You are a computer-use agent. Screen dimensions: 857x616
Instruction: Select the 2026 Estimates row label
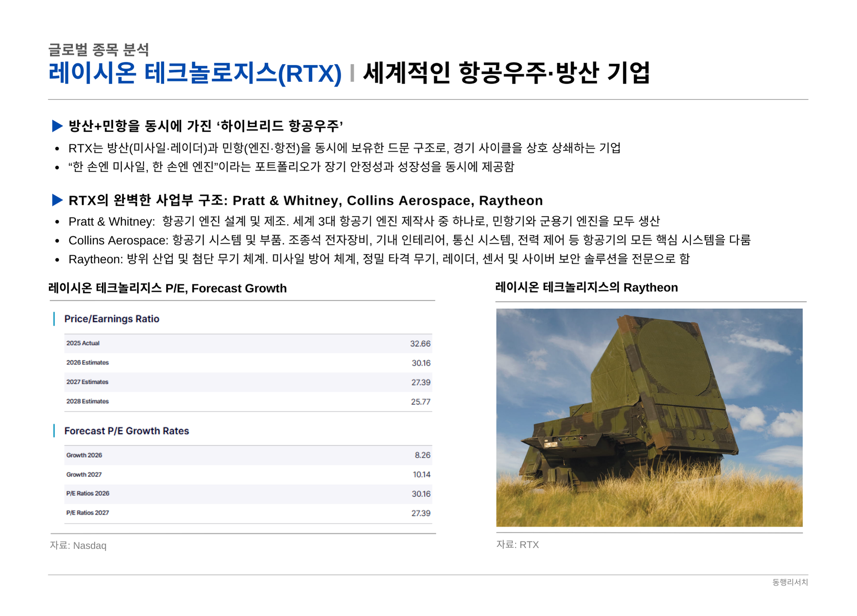click(x=87, y=363)
